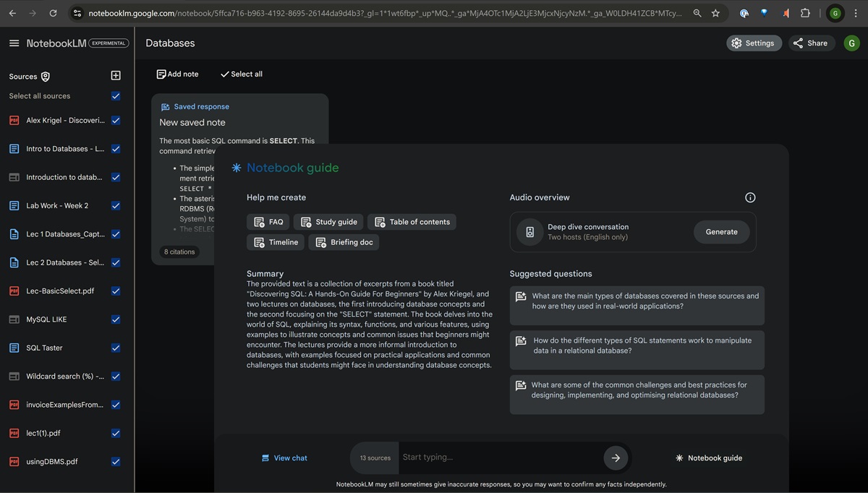868x493 pixels.
Task: Create a Briefing doc
Action: [344, 242]
